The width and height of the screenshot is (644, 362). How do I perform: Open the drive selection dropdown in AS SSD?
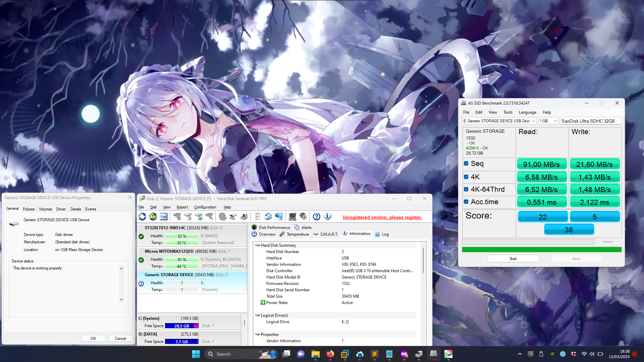(499, 121)
